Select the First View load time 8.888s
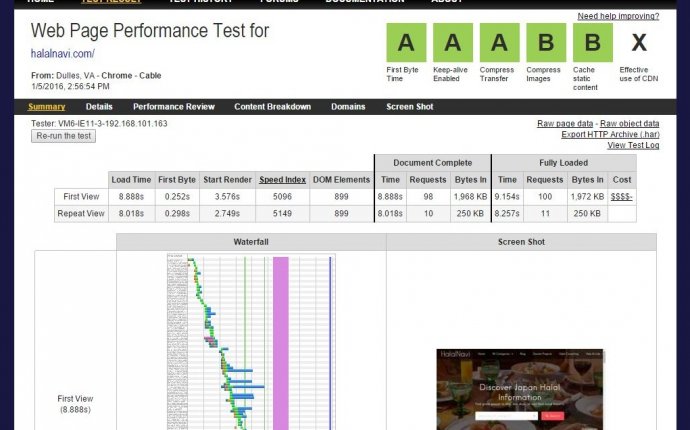The height and width of the screenshot is (430, 690). click(131, 197)
